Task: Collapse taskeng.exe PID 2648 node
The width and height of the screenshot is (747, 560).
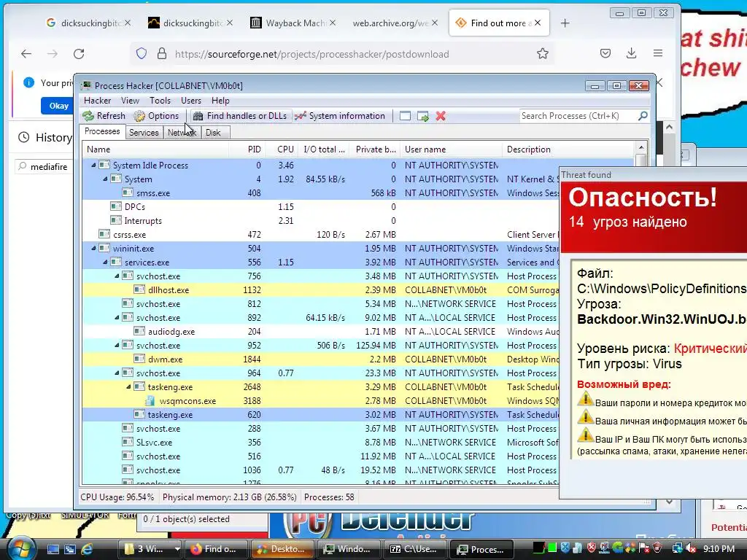Action: (128, 386)
